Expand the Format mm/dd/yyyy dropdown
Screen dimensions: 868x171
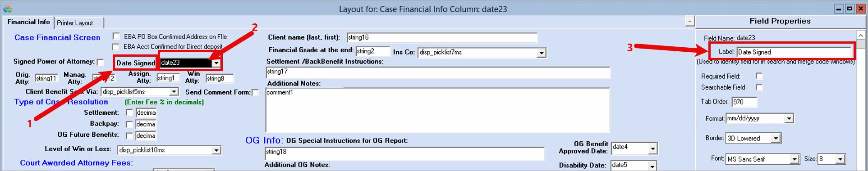(x=789, y=118)
